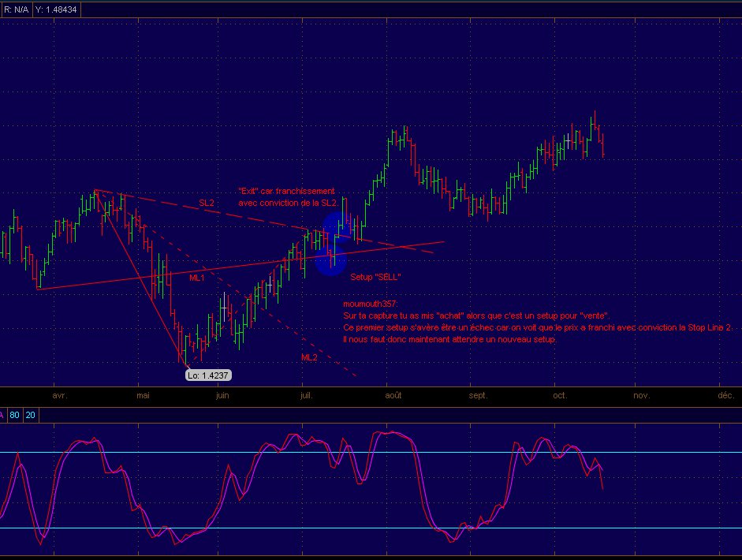This screenshot has height=560, width=742.
Task: Click the SL2 line label
Action: click(207, 203)
